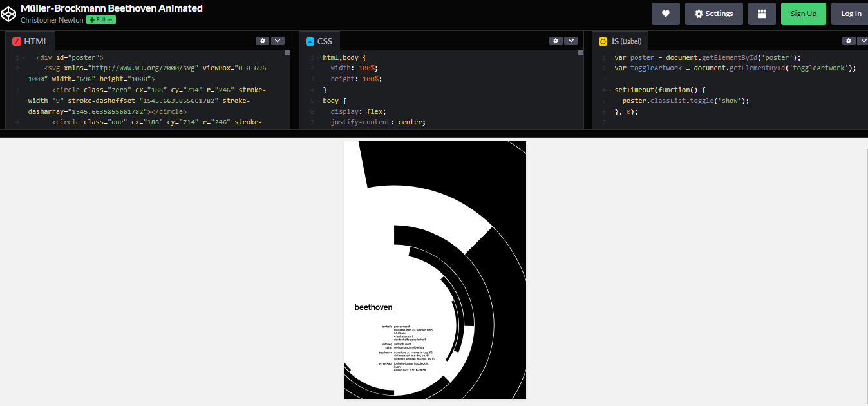Image resolution: width=868 pixels, height=406 pixels.
Task: Collapse the body rule fold arrow on CSS line 5
Action: pyautogui.click(x=317, y=101)
